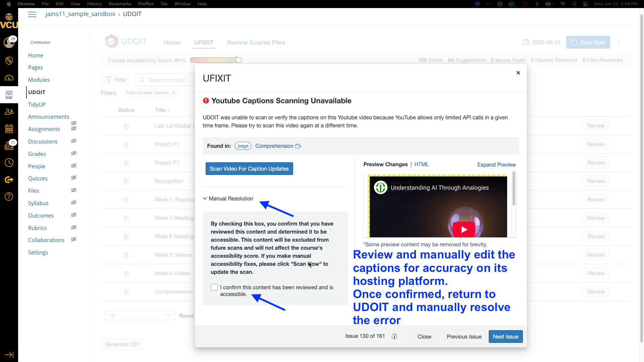Sort the table by Title column
Viewport: 644px width, 362px height.
click(162, 110)
